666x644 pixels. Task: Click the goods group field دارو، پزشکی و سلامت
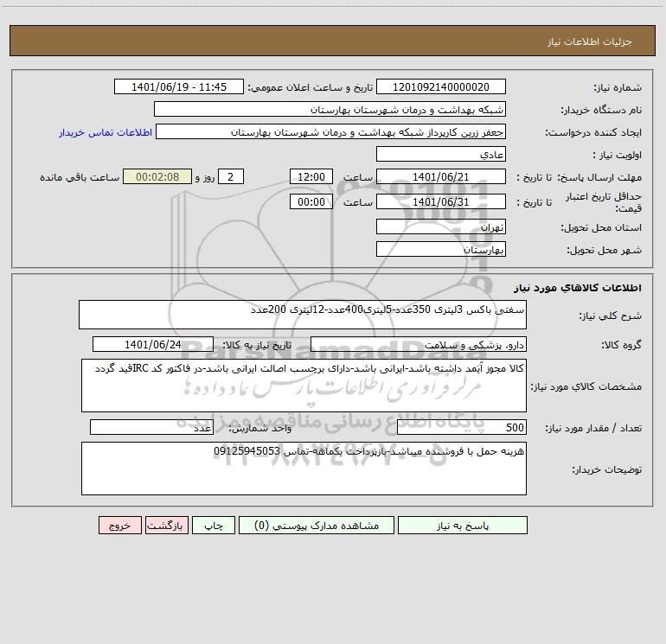click(x=419, y=344)
